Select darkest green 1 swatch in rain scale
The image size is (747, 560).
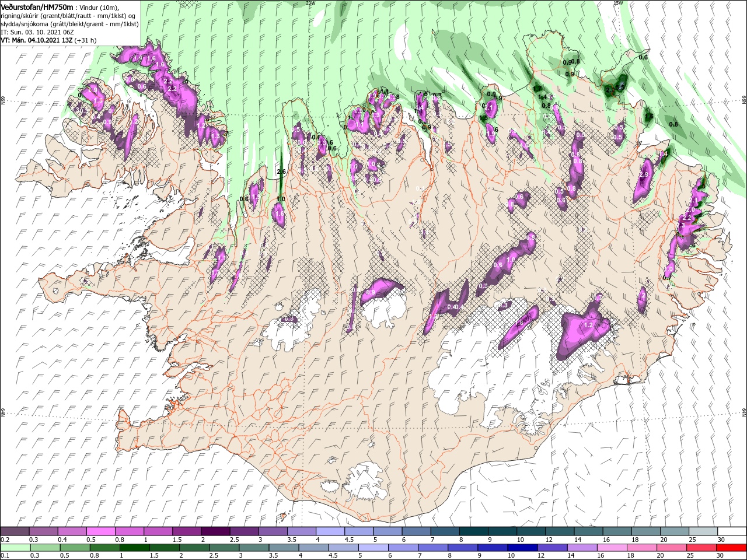click(x=134, y=548)
